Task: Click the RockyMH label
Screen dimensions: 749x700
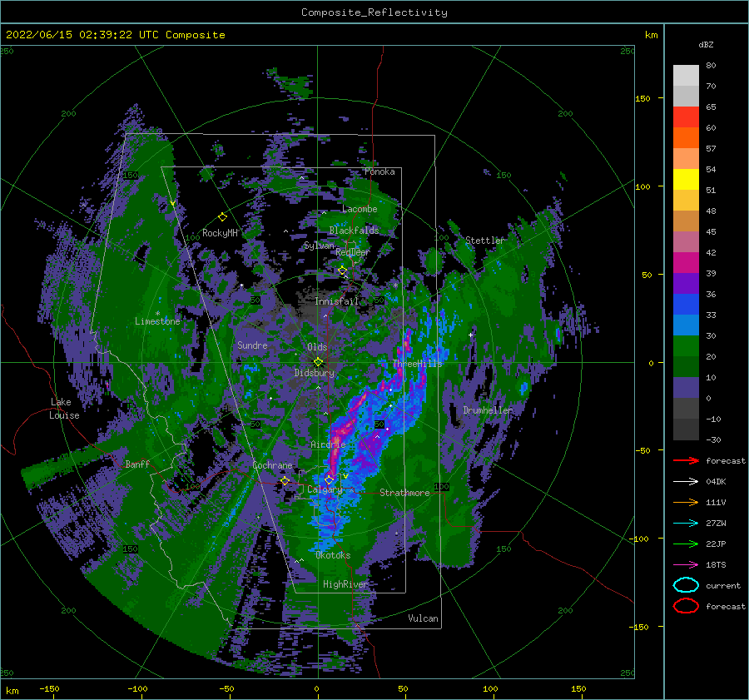Action: [220, 233]
